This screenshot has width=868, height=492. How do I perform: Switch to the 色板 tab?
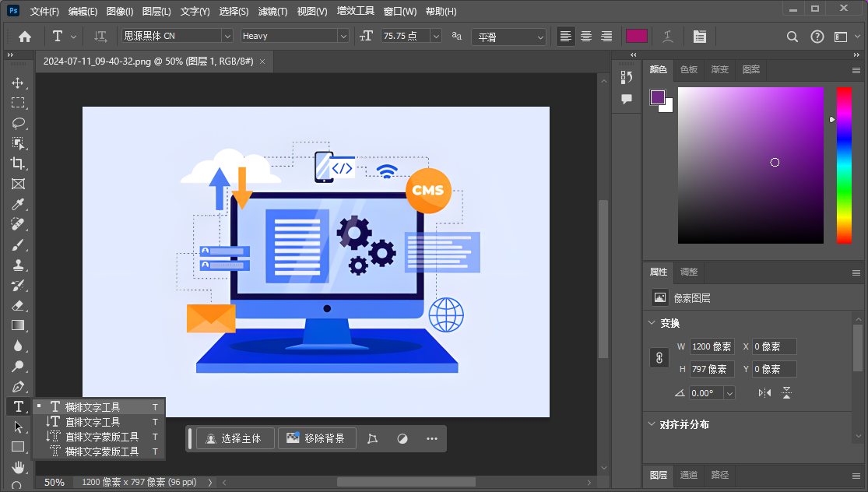click(x=689, y=69)
